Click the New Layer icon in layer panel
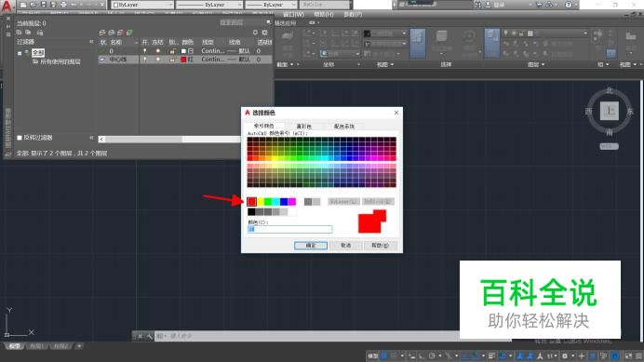 pyautogui.click(x=102, y=33)
